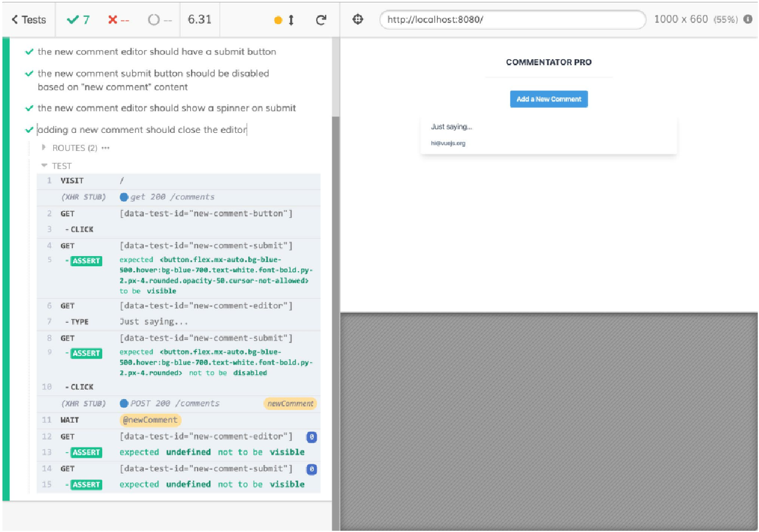Image resolution: width=759 pixels, height=532 pixels.
Task: Click the viewport info icon
Action: click(x=748, y=19)
